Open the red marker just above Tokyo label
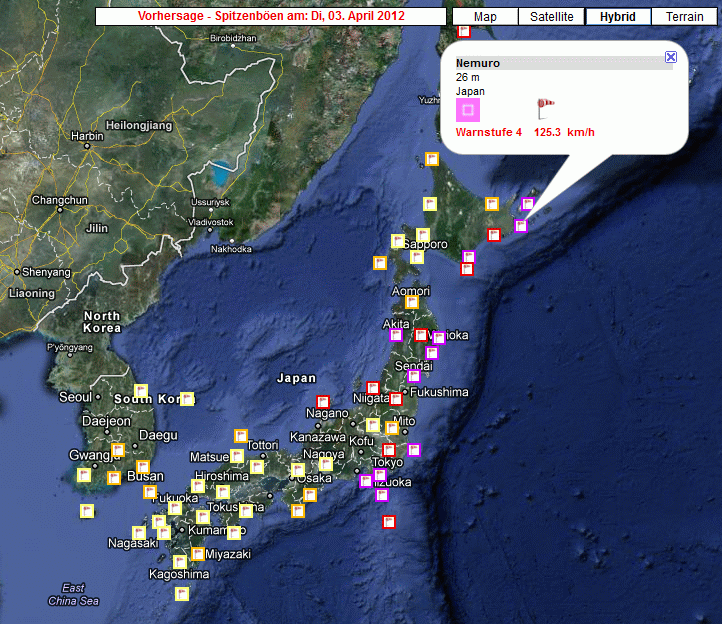Screen dimensions: 722x624 [389, 449]
